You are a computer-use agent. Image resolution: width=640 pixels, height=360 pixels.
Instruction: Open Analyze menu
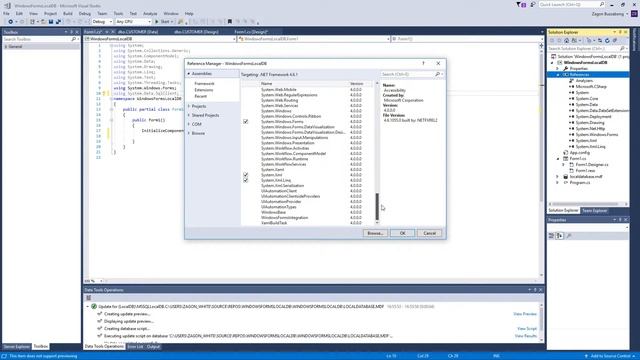click(x=150, y=13)
